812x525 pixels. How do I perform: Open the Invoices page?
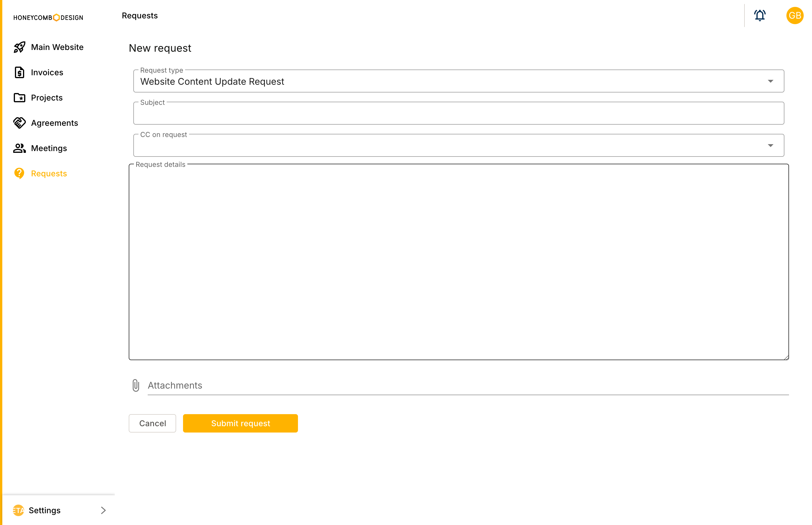[x=47, y=72]
